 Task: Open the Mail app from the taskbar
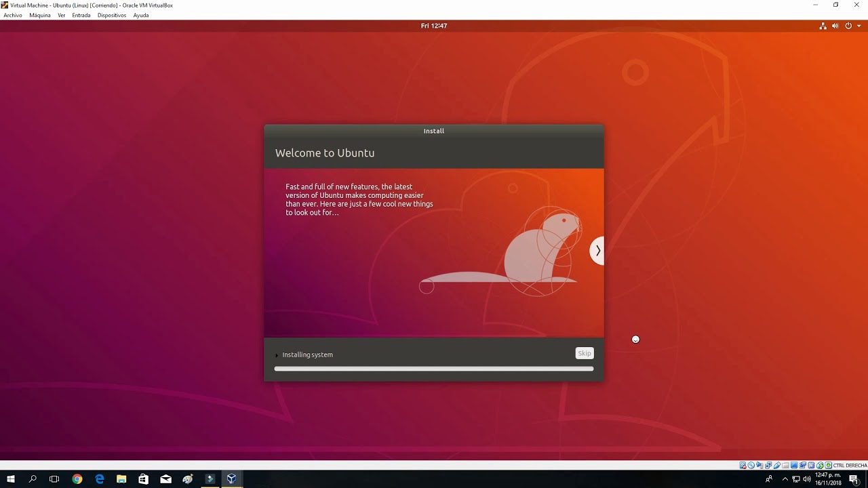pos(165,479)
